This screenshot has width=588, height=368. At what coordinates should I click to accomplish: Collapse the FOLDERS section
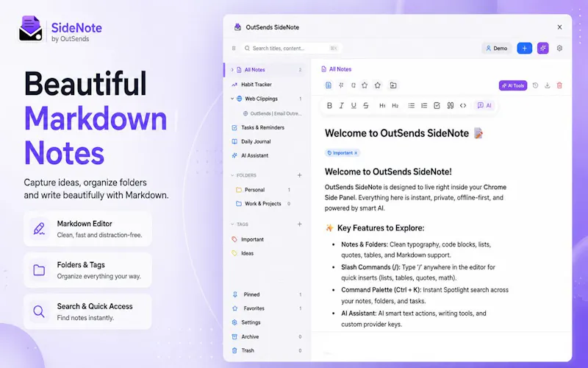coord(232,175)
